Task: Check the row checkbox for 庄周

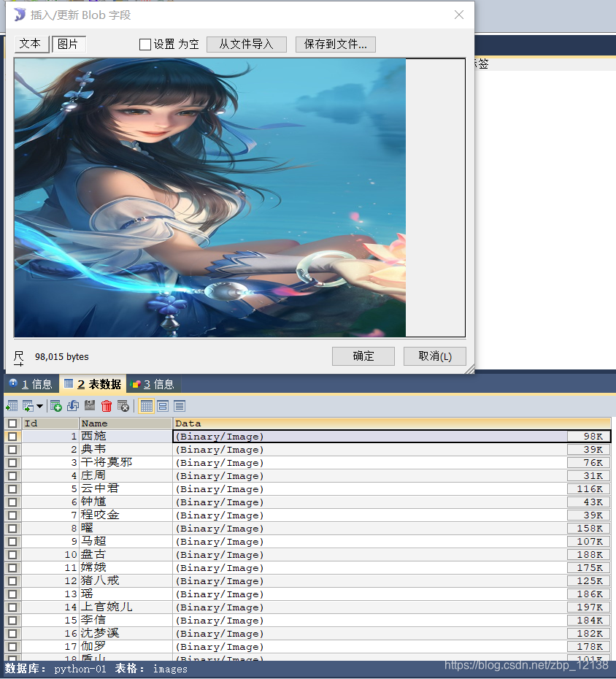Action: pos(12,476)
